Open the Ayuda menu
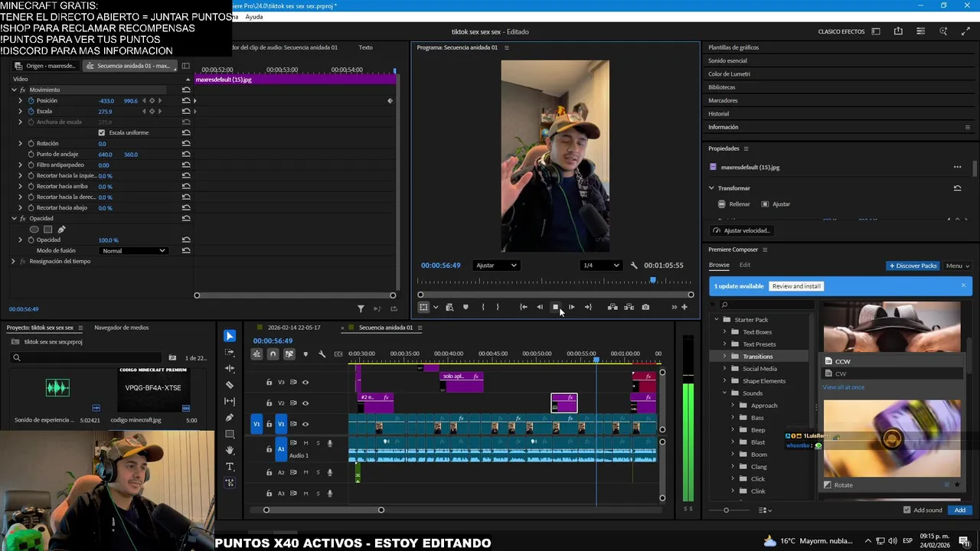Screen dimensions: 980x551 (x=254, y=17)
